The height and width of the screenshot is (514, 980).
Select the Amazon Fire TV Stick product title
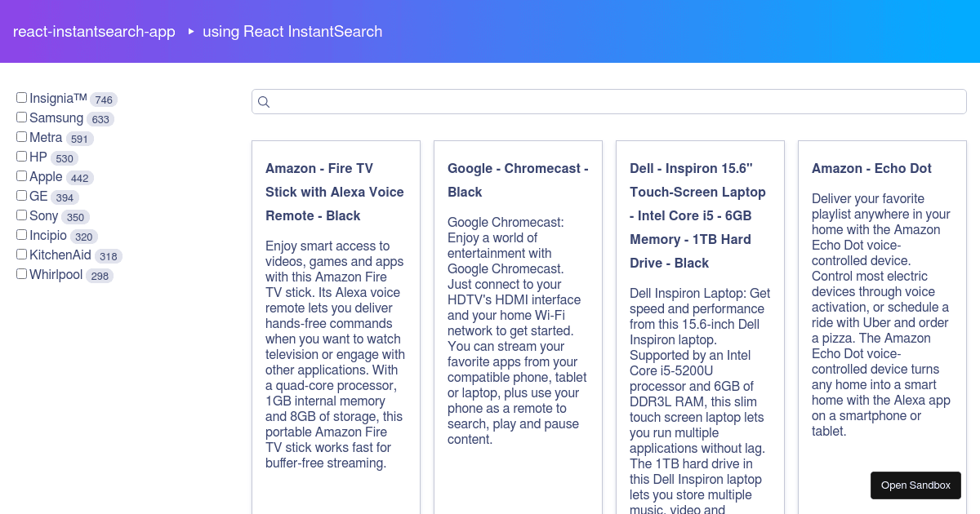pos(334,192)
